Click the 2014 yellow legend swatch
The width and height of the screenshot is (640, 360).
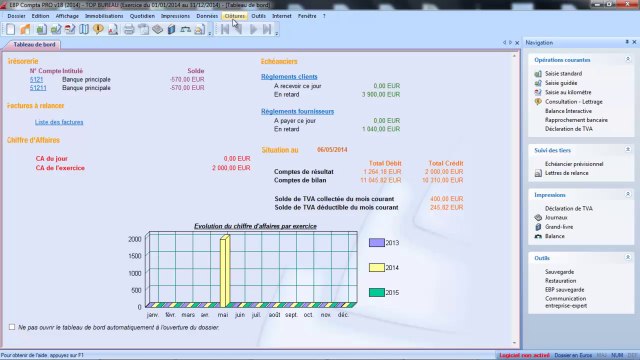coord(377,267)
